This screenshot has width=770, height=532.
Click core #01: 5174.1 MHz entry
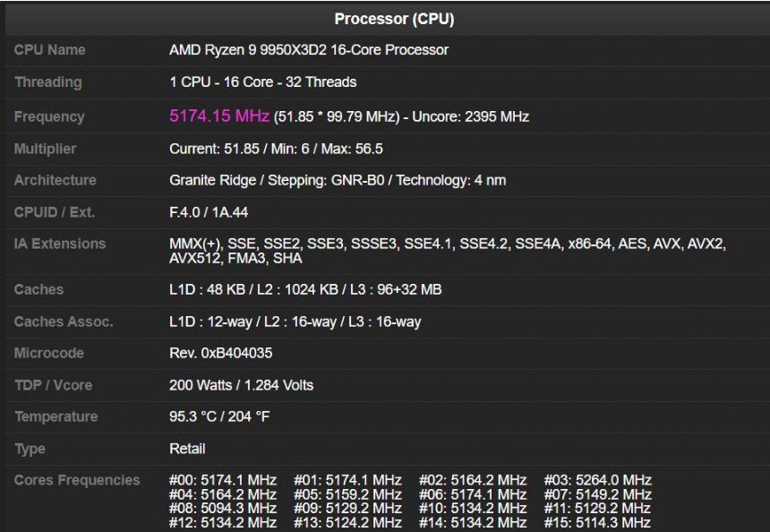click(x=347, y=480)
